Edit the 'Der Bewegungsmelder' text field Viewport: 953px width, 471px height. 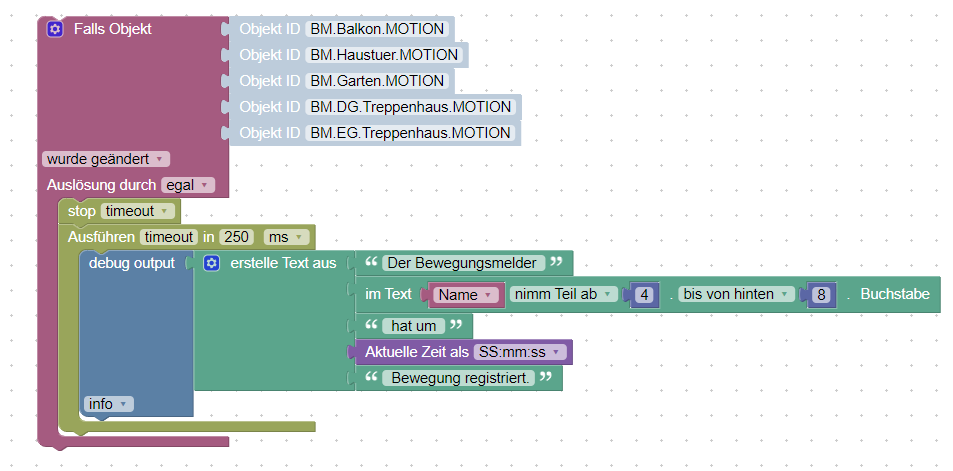coord(463,263)
